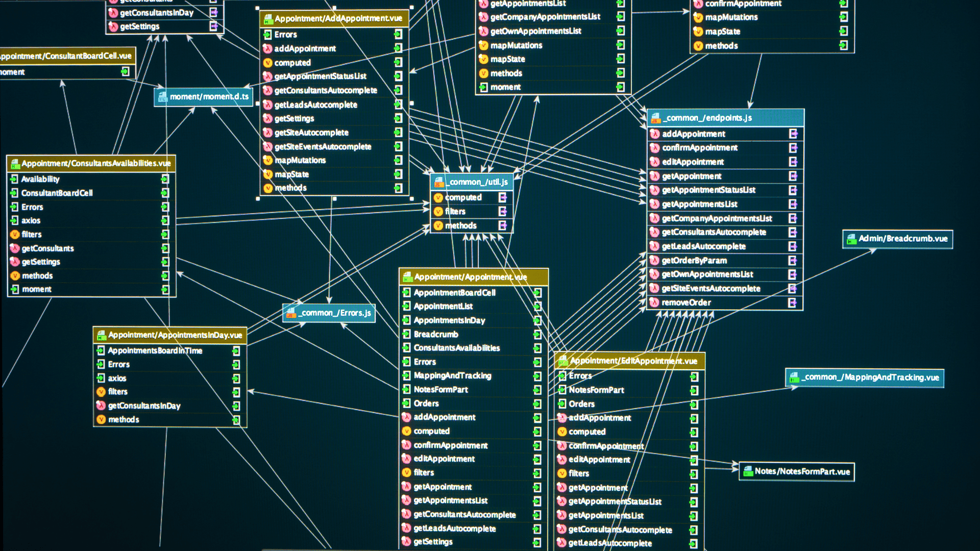Click the filters item in AppointmentsInDay.vue
The width and height of the screenshot is (980, 551).
point(118,391)
